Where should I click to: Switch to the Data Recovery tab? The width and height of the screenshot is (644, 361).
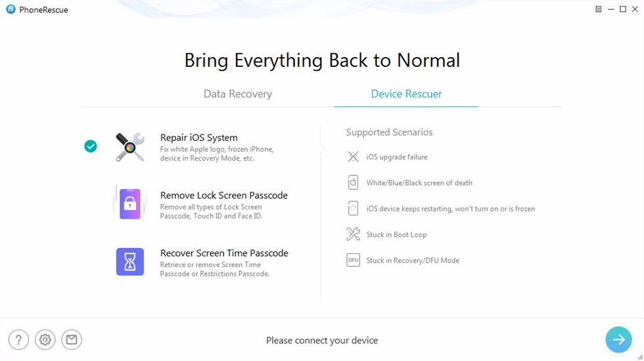pos(237,94)
